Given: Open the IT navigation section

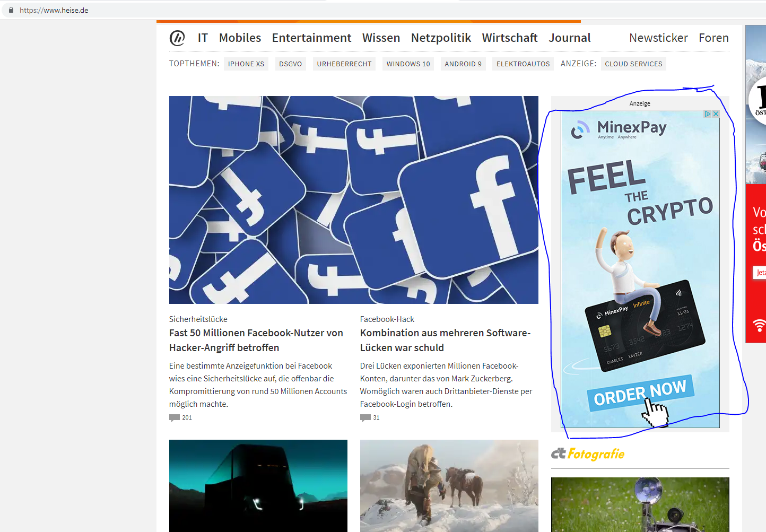Looking at the screenshot, I should pos(203,38).
